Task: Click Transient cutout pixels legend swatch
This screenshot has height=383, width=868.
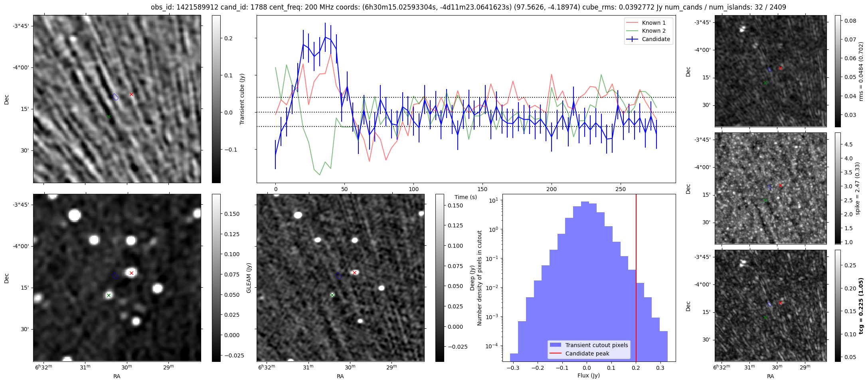Action: coord(555,345)
